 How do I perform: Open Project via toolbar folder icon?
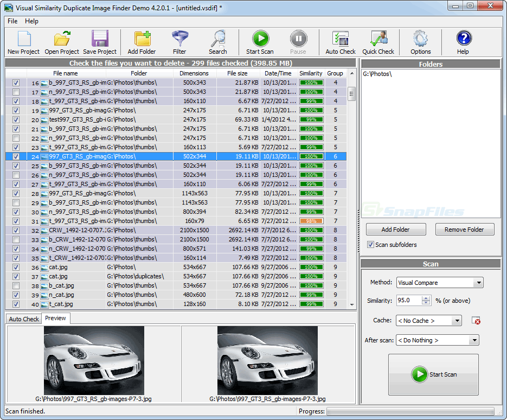[x=61, y=42]
